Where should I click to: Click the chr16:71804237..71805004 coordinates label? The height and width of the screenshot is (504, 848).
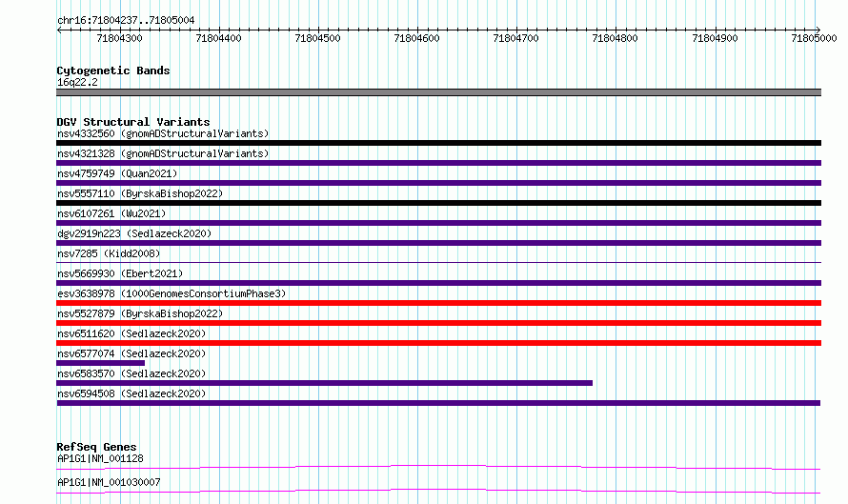pos(126,20)
